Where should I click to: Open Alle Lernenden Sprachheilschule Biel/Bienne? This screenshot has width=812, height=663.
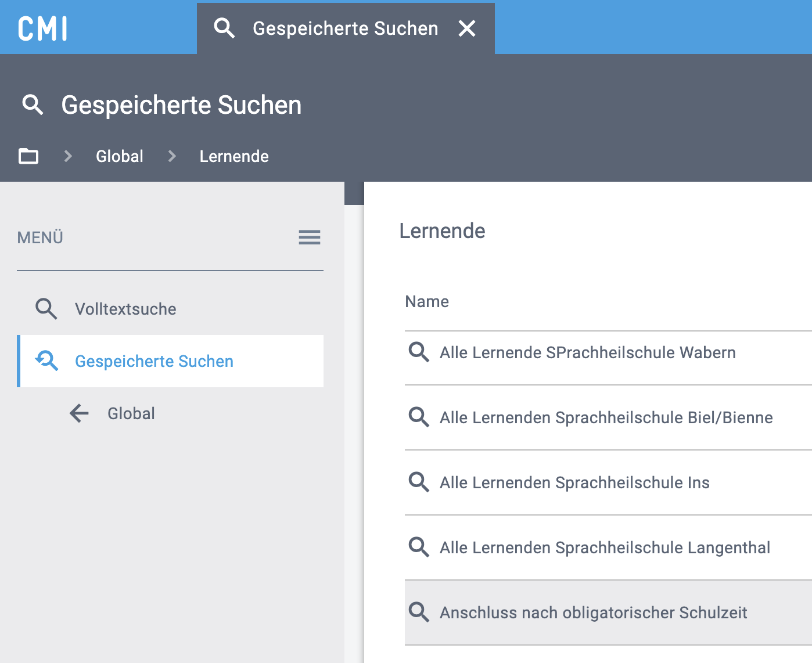(606, 417)
